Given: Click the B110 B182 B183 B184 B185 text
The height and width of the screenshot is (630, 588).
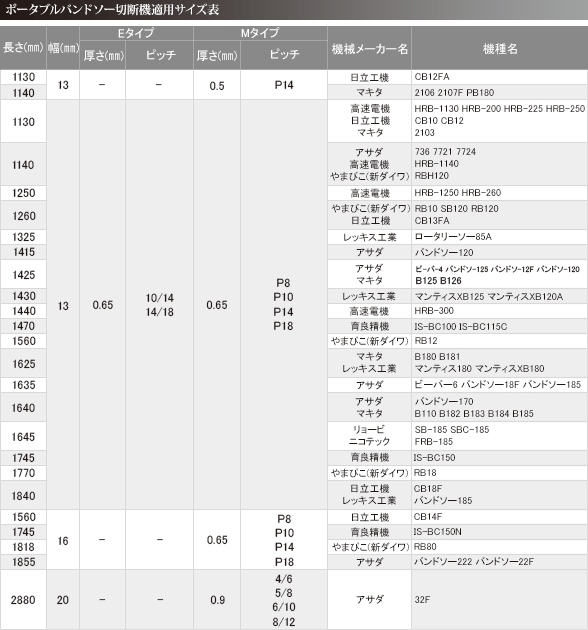Looking at the screenshot, I should point(474,413).
